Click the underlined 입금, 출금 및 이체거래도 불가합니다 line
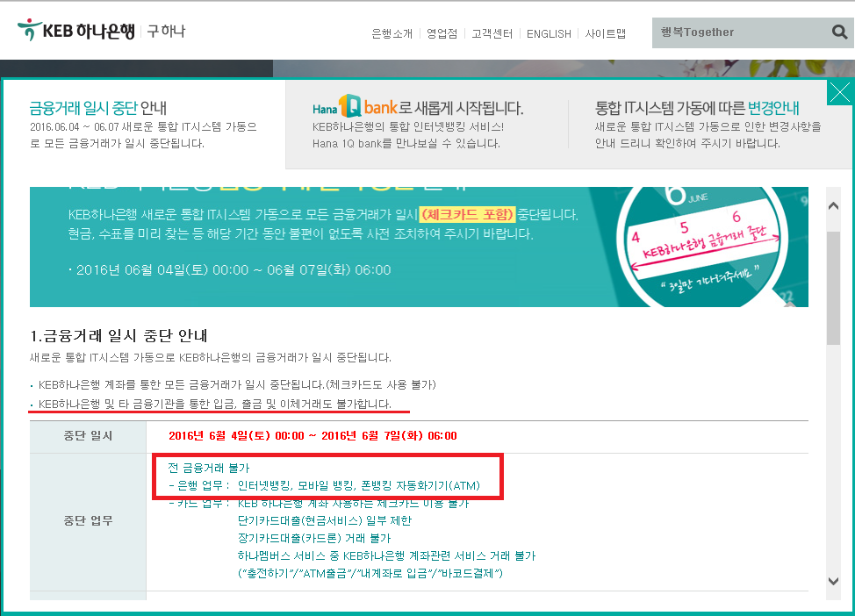This screenshot has height=616, width=855. tap(215, 404)
